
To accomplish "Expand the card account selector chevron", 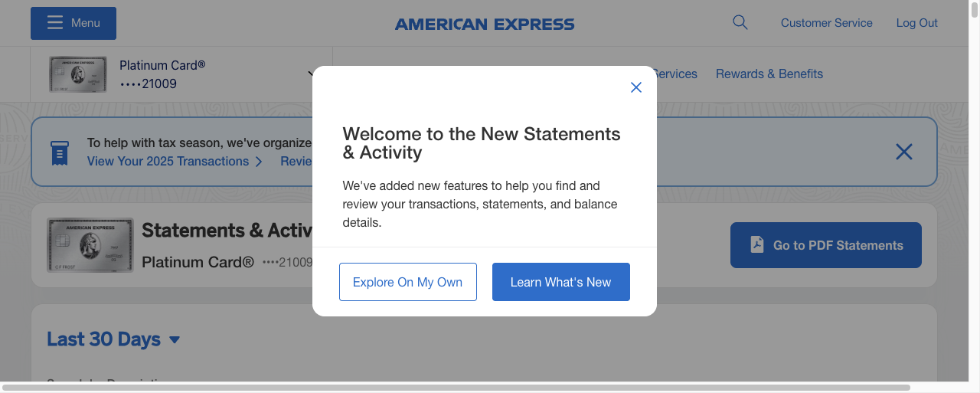I will [310, 74].
